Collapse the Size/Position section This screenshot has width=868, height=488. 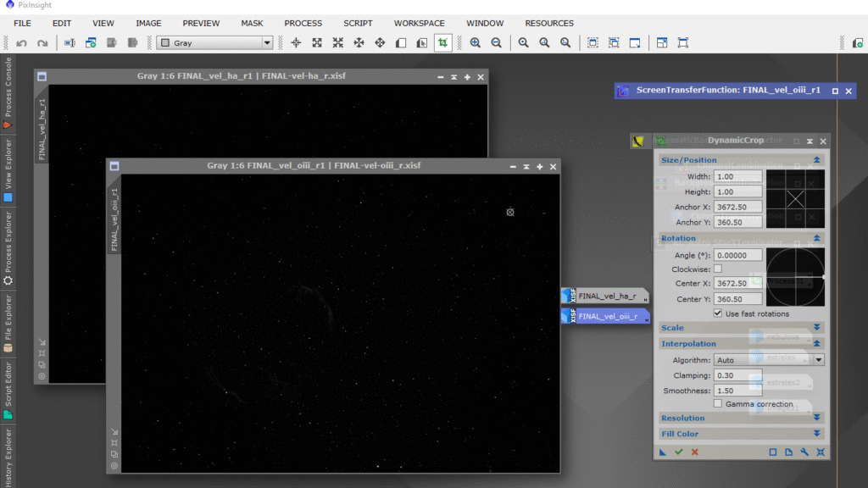click(816, 160)
